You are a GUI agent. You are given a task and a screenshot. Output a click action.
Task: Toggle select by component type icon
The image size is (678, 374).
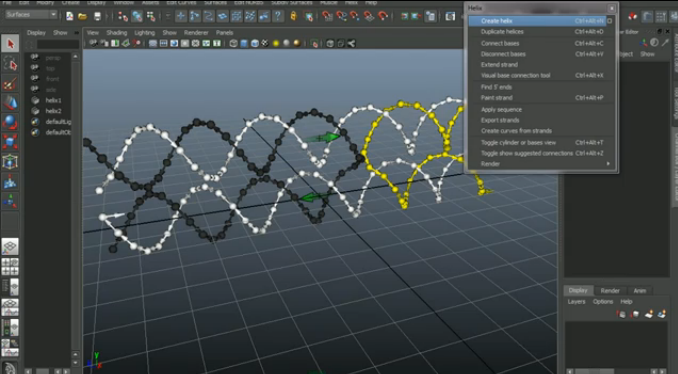(x=151, y=16)
